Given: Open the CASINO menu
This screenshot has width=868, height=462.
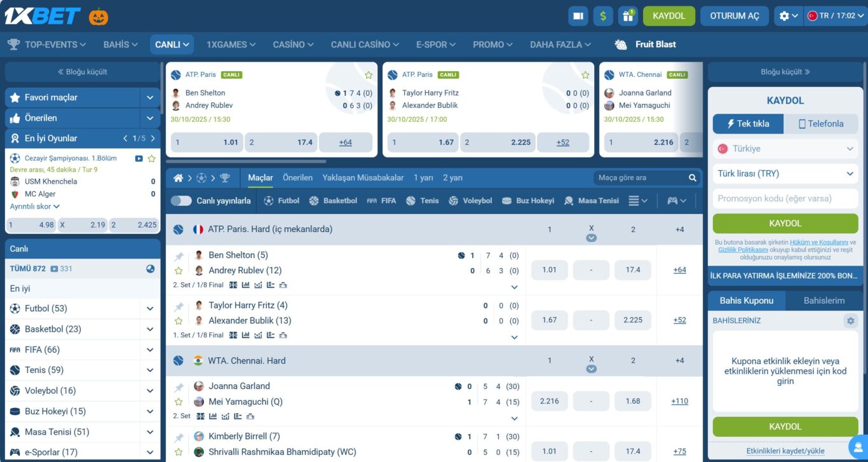Looking at the screenshot, I should 293,44.
